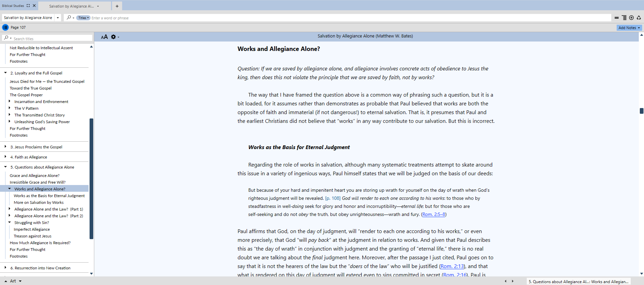
Task: Click the main text vertical scrollbar thumb
Action: point(641,111)
